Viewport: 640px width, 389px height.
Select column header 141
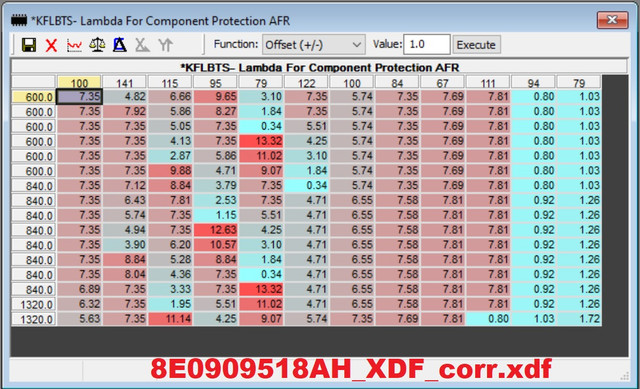pyautogui.click(x=124, y=83)
